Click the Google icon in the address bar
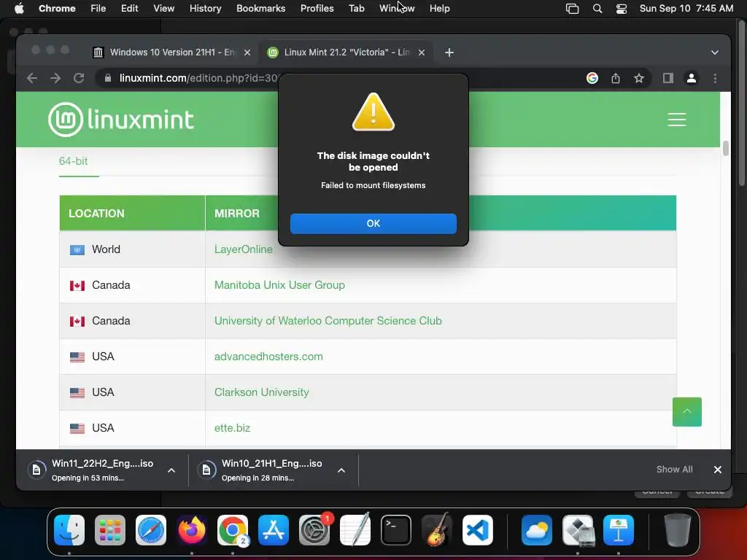The height and width of the screenshot is (560, 747). 592,78
